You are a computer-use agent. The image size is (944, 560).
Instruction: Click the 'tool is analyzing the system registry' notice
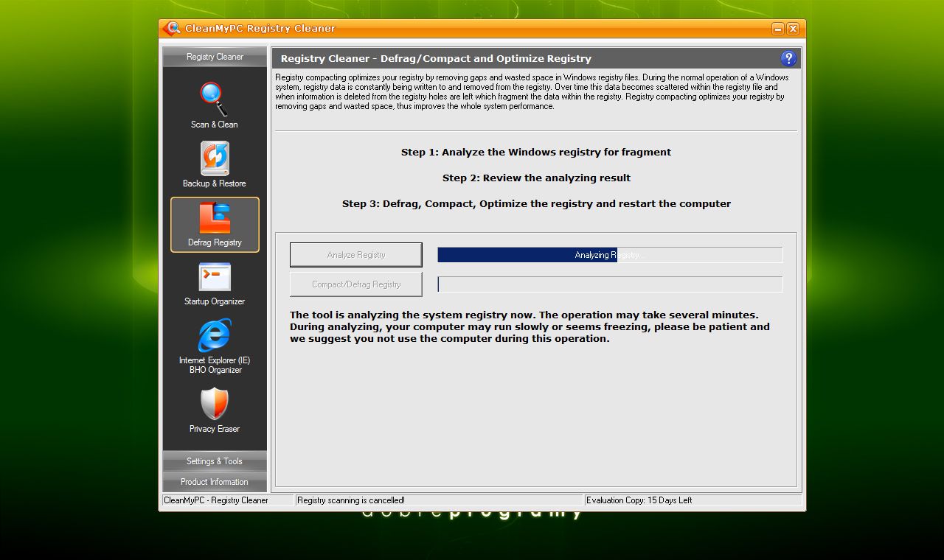[530, 327]
